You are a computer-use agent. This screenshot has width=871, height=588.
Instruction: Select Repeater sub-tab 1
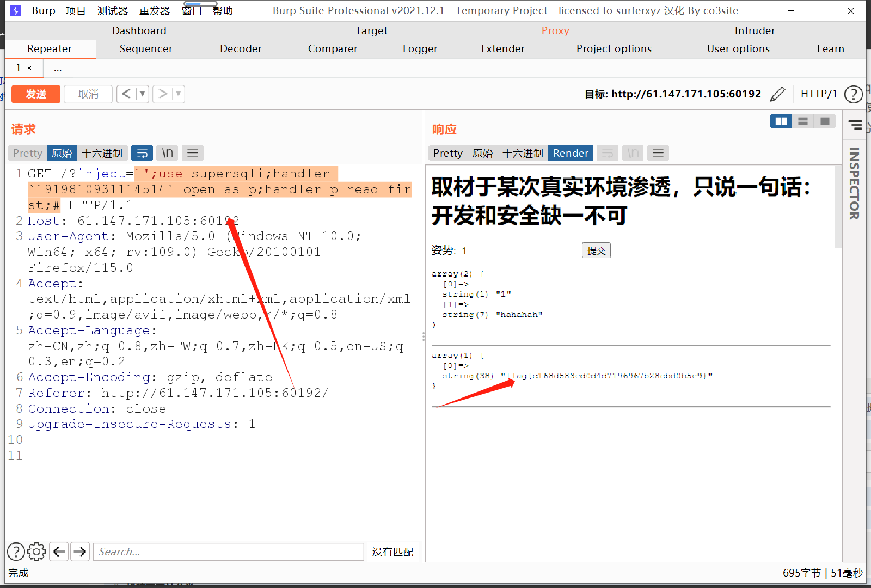18,68
